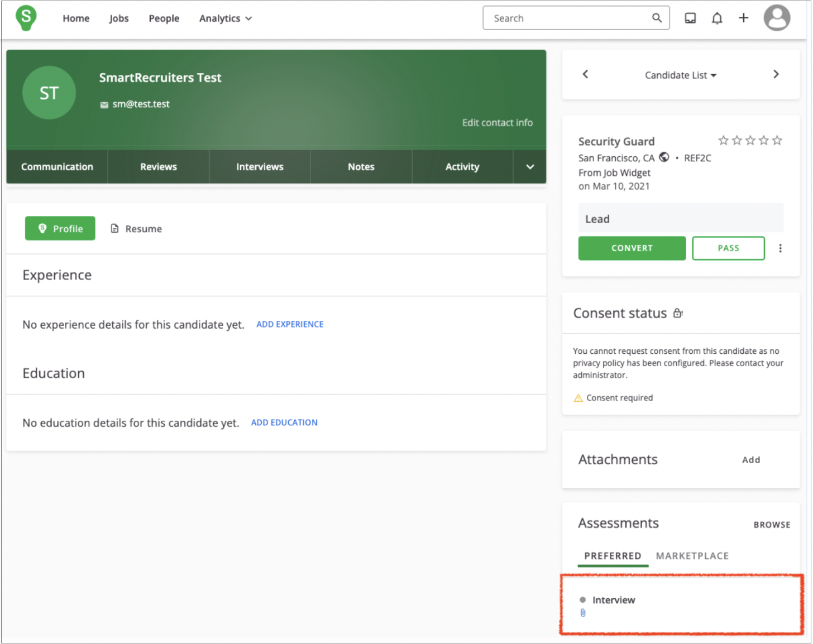The height and width of the screenshot is (644, 813).
Task: Open the user avatar profile icon
Action: pos(777,18)
